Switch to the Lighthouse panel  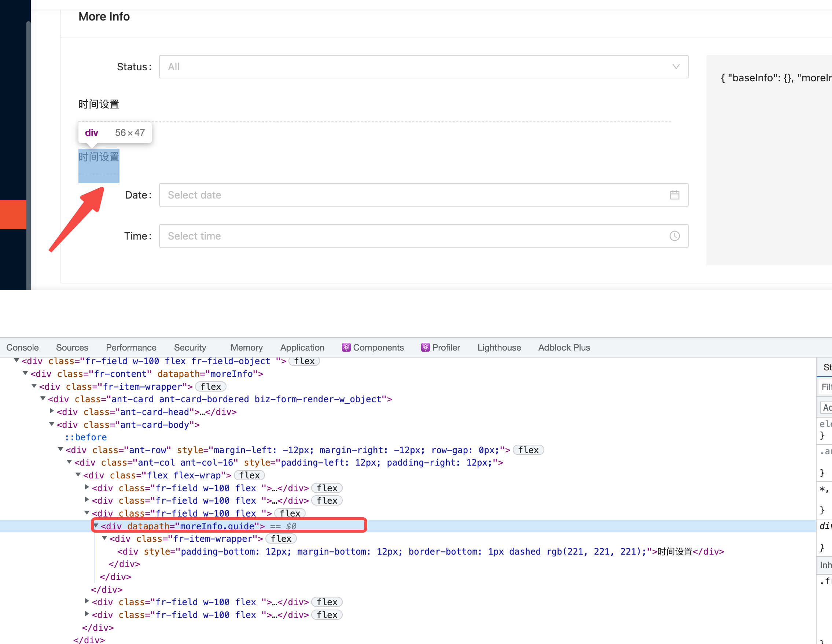[499, 347]
